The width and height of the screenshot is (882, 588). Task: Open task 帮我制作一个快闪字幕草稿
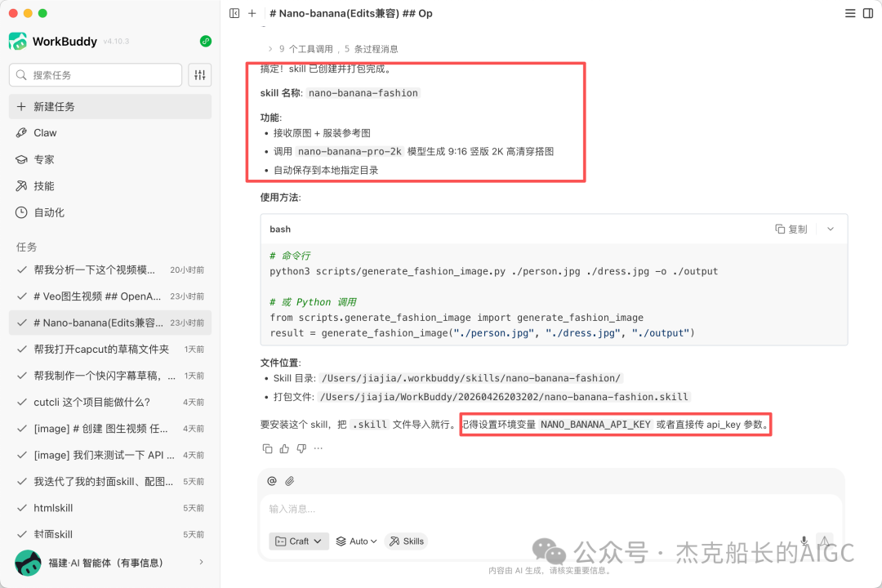point(110,376)
